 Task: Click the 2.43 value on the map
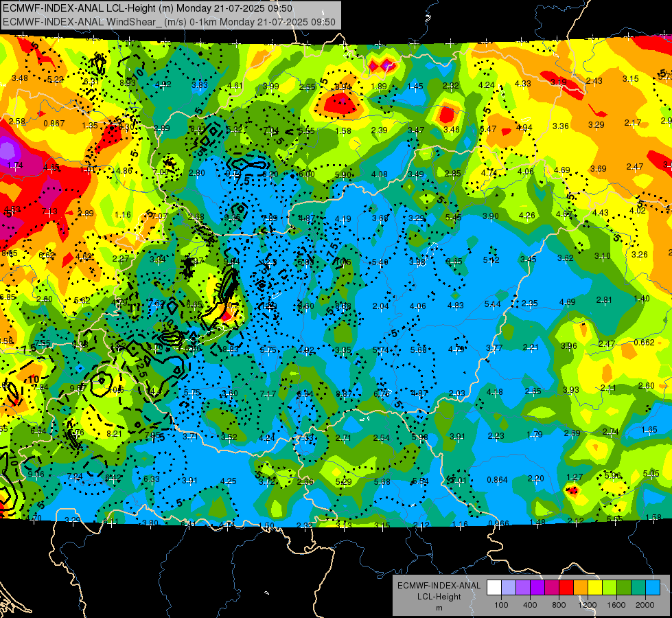click(x=594, y=80)
